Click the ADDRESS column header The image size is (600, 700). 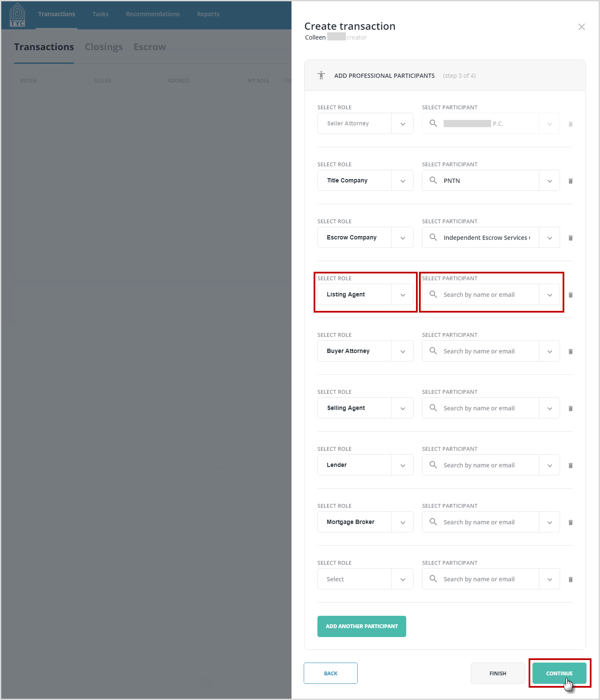point(179,80)
